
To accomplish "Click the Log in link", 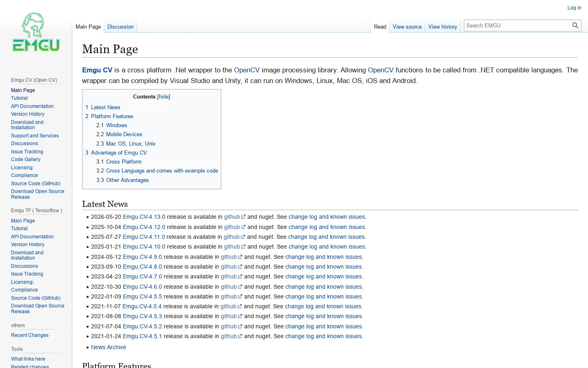I will pyautogui.click(x=574, y=8).
